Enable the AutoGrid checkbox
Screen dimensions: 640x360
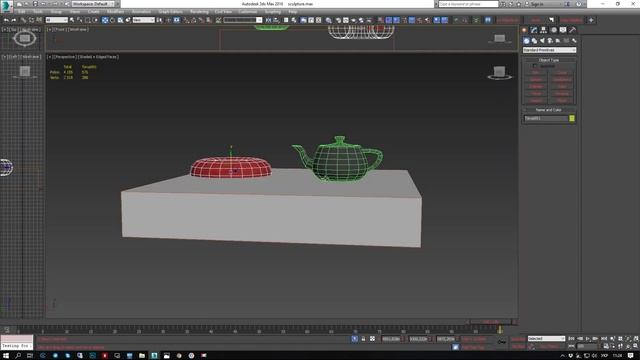[534, 66]
